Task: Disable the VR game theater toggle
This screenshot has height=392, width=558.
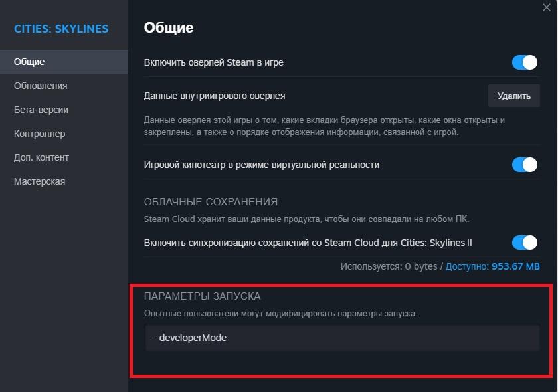Action: click(524, 165)
